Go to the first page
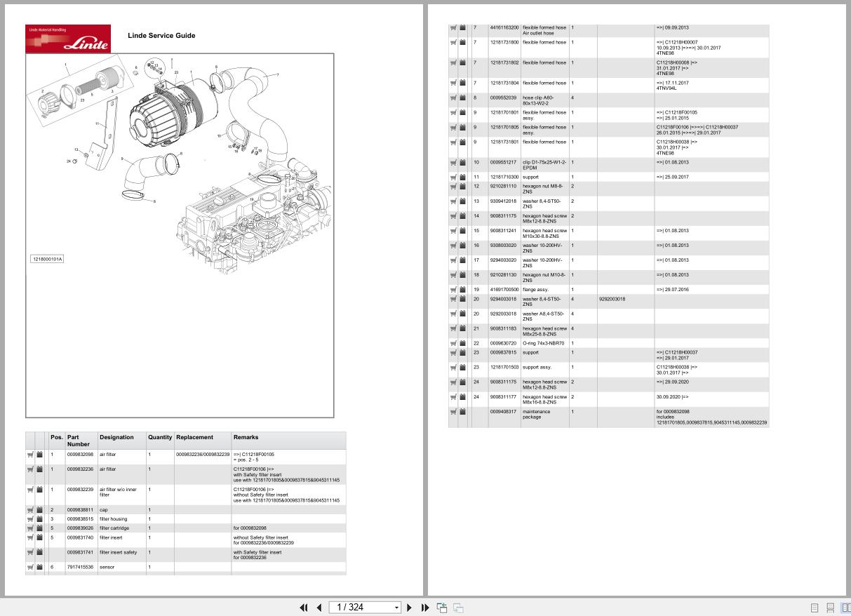The image size is (851, 616). (x=304, y=608)
